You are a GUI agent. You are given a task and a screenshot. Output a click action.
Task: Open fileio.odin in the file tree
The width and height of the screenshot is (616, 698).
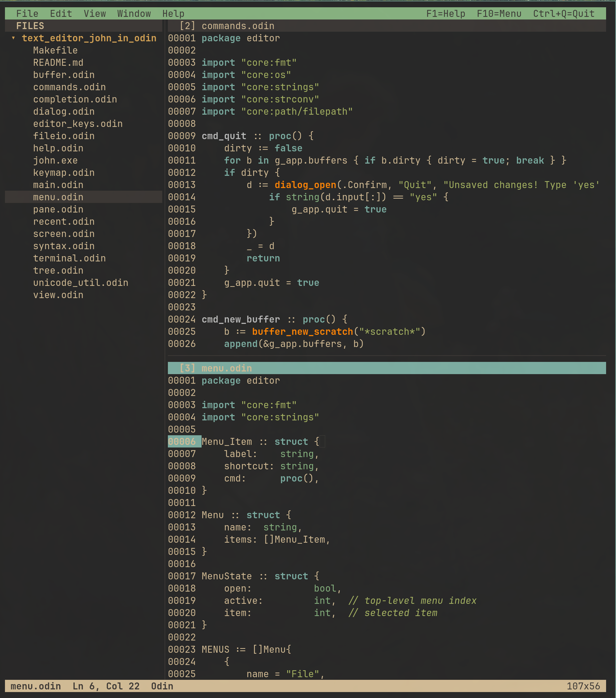[64, 136]
